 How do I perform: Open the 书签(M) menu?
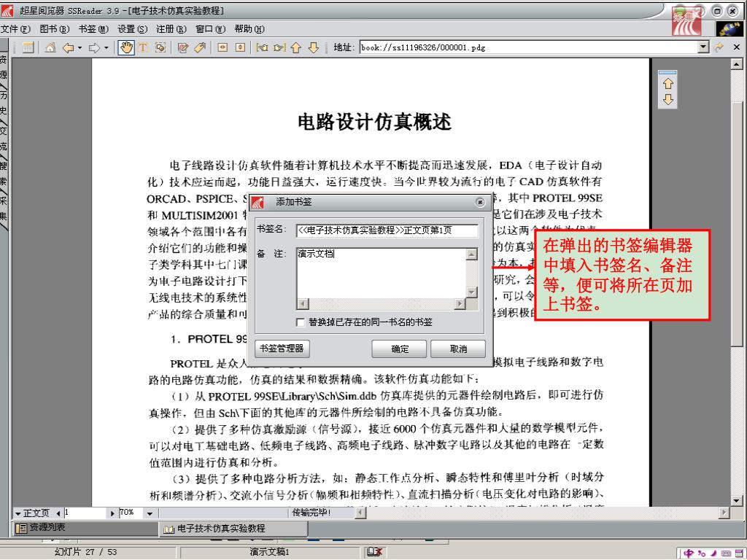tap(93, 29)
